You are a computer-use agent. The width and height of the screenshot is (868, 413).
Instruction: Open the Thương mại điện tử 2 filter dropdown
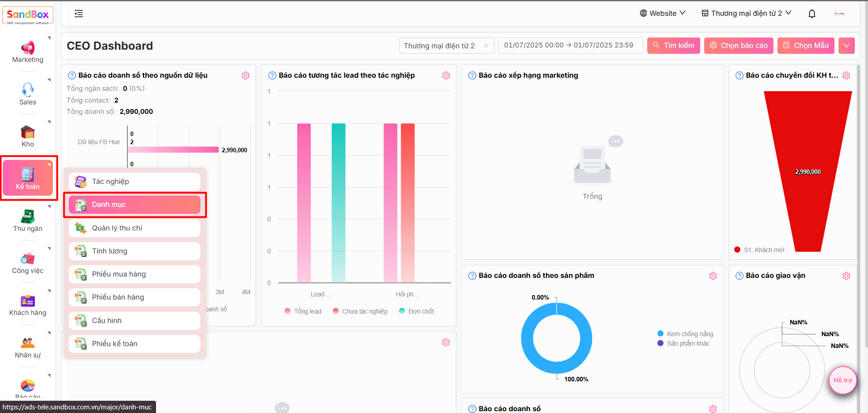click(x=446, y=46)
